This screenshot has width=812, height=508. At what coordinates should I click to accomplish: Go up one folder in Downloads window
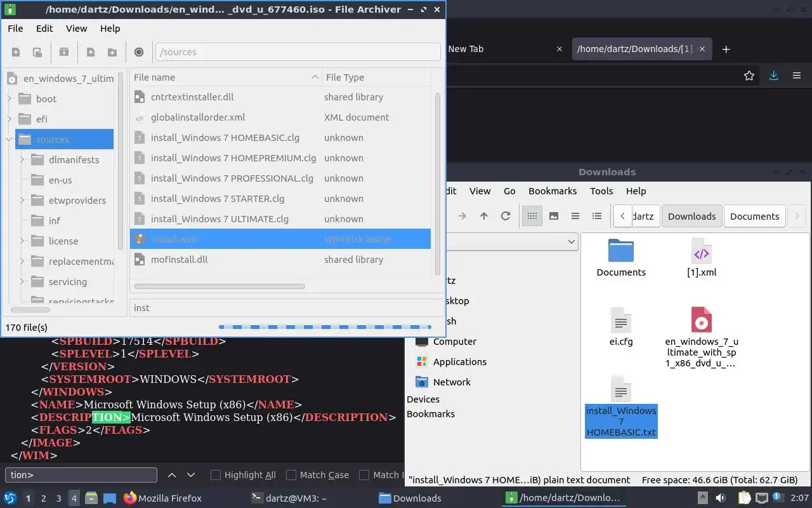[484, 216]
